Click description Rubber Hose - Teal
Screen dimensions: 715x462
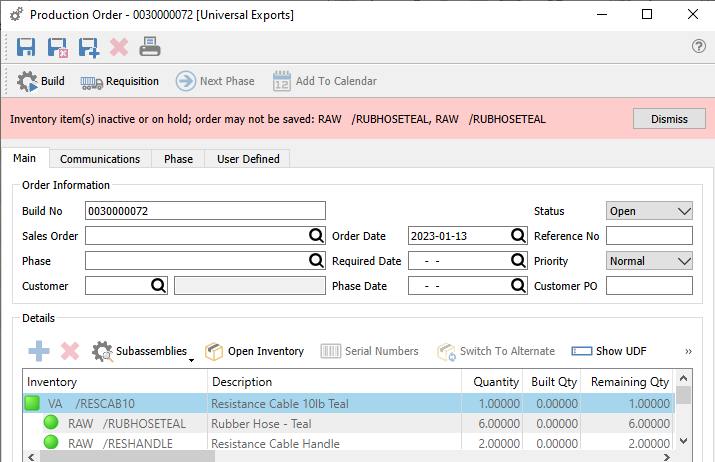(x=261, y=424)
